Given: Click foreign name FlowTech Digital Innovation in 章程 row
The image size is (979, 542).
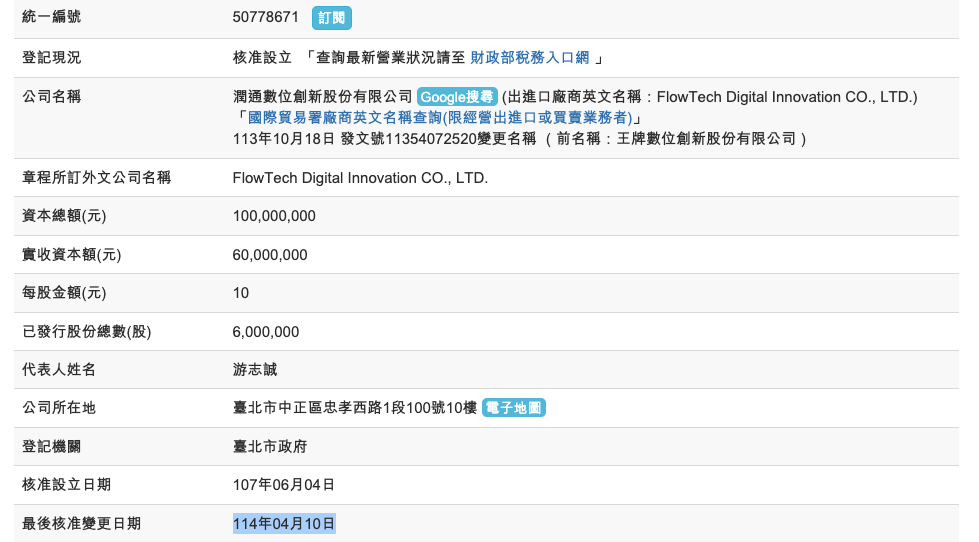Looking at the screenshot, I should click(x=360, y=178).
